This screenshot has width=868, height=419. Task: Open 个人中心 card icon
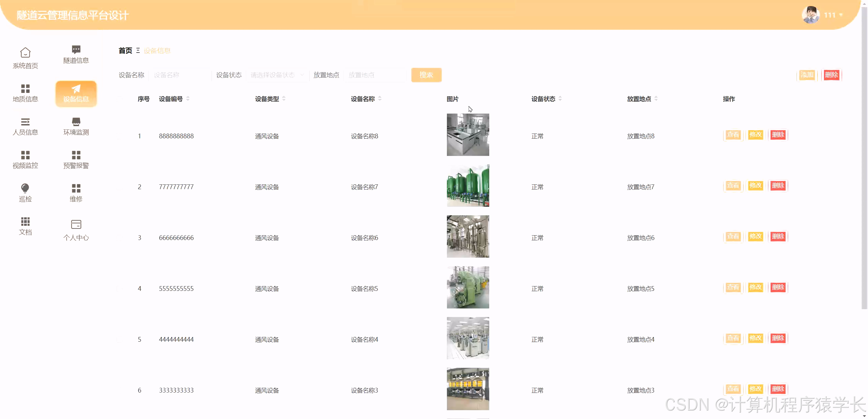point(76,224)
